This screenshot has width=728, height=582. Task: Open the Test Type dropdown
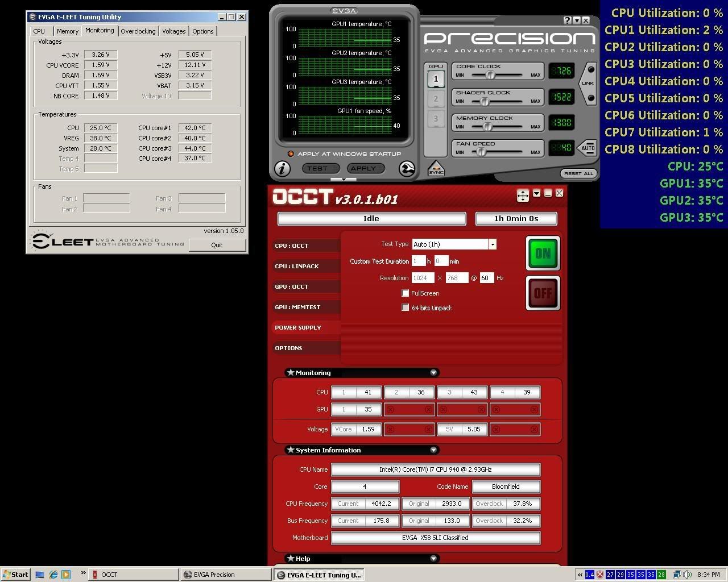(x=493, y=244)
